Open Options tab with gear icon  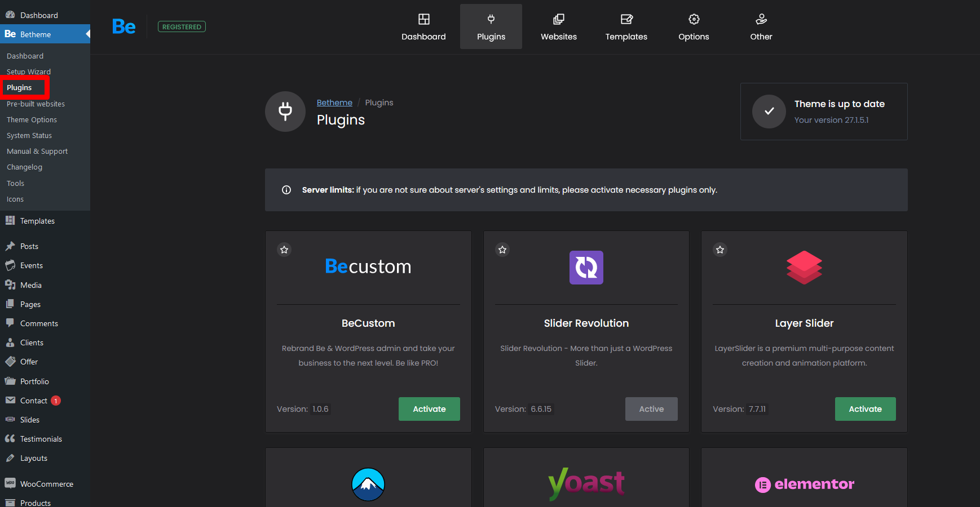694,26
